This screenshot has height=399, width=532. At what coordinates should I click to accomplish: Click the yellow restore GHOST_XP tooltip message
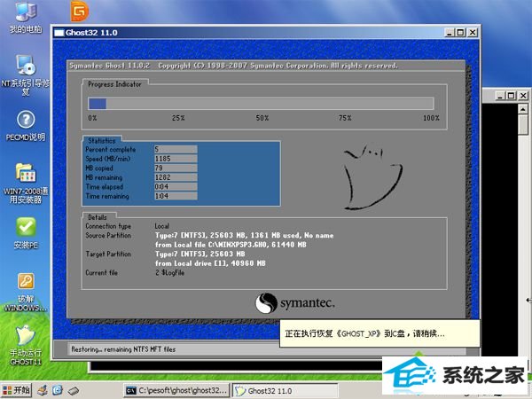coord(379,333)
